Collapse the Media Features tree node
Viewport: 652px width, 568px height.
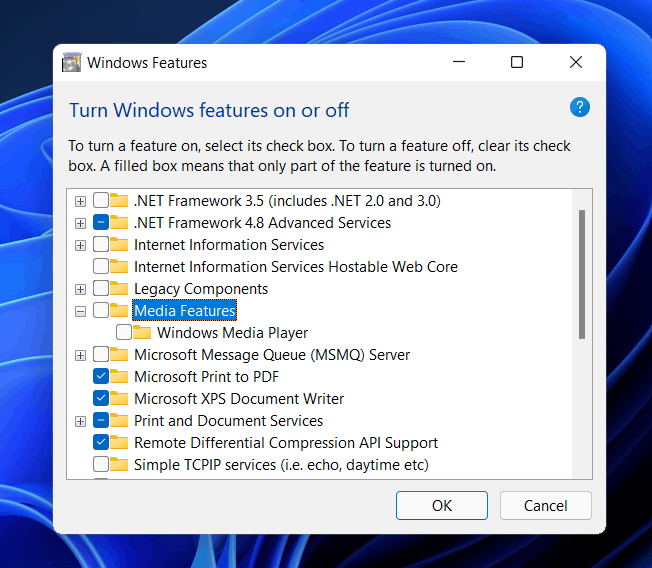tap(80, 311)
